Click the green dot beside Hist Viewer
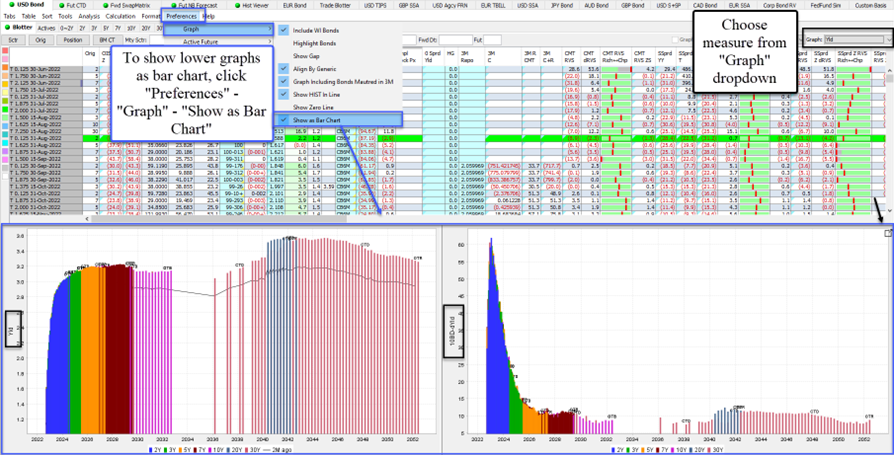894x455 pixels. (237, 5)
